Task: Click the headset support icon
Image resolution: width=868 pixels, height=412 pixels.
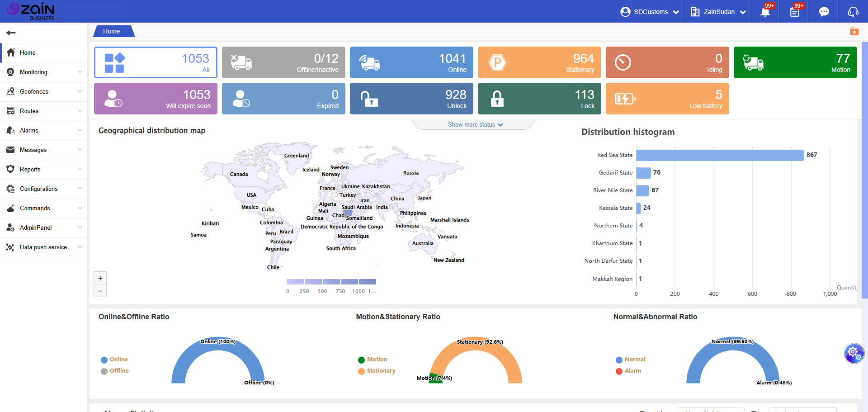Action: point(853,12)
